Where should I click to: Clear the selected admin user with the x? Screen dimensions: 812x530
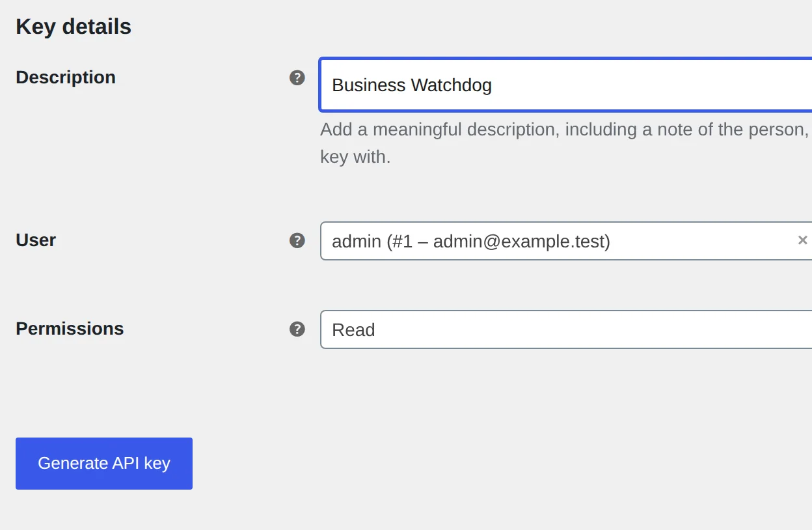click(x=802, y=240)
